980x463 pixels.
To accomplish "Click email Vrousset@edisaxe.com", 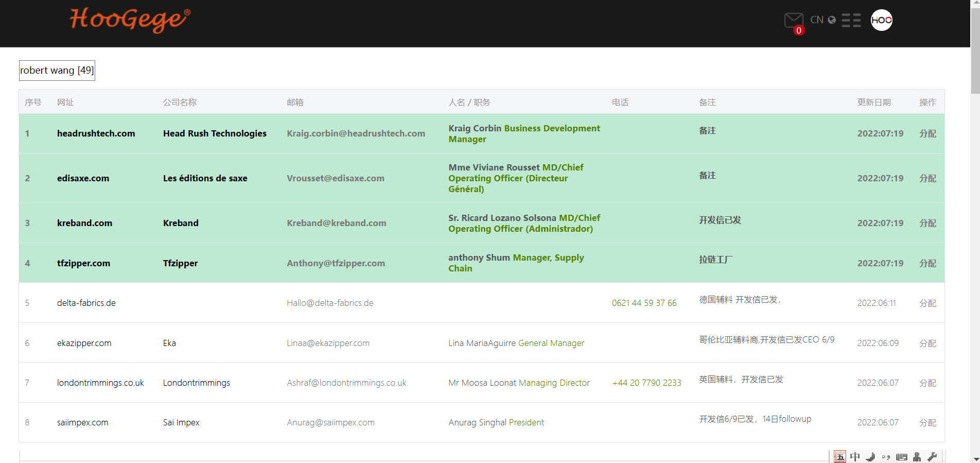I will click(x=336, y=178).
